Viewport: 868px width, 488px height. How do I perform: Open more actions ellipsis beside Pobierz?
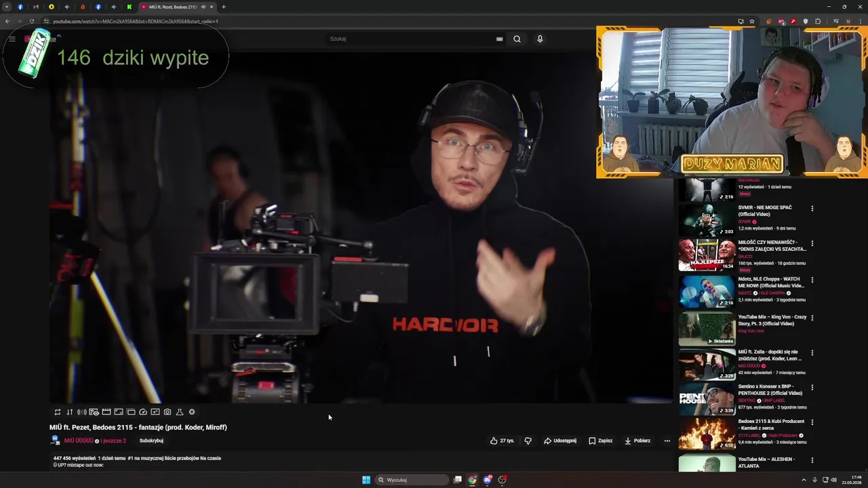(667, 441)
